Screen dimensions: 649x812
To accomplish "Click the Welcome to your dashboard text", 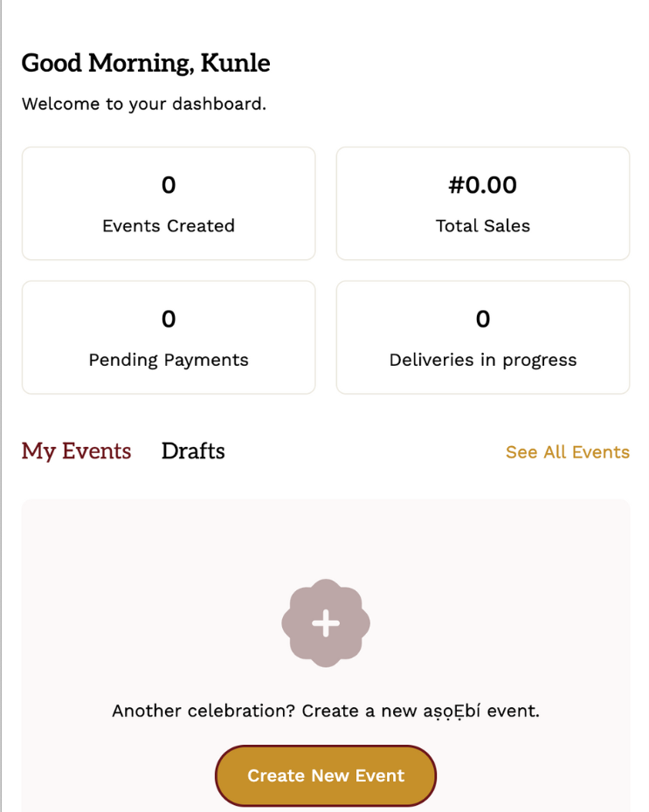I will click(x=143, y=104).
